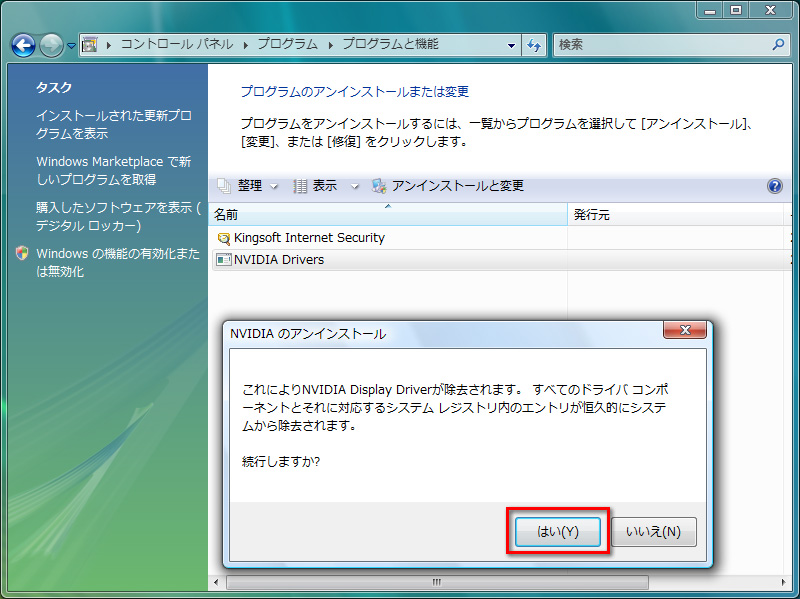
Task: Open 購入したソフトウェアを表示 link
Action: [x=118, y=216]
